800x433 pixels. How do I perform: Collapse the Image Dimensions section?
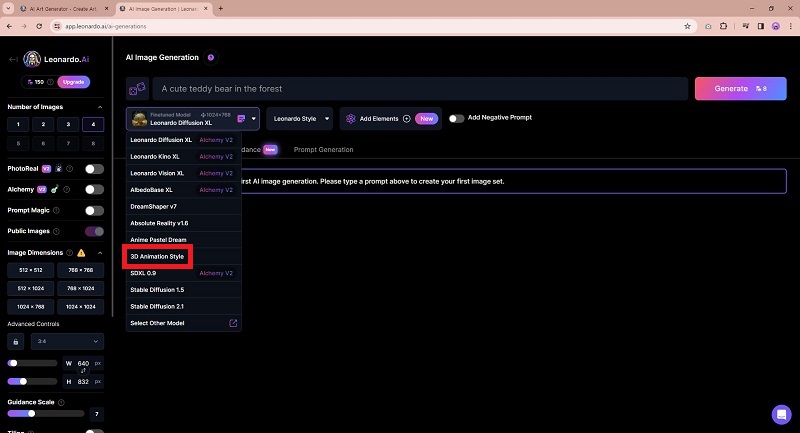[x=100, y=253]
